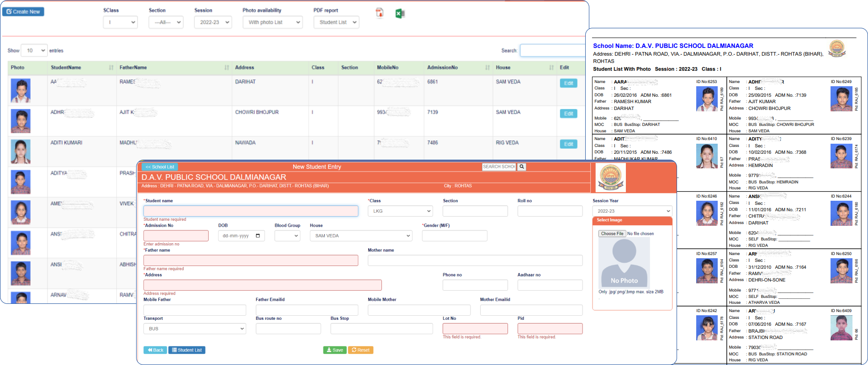
Task: Go back to School List
Action: (x=159, y=167)
